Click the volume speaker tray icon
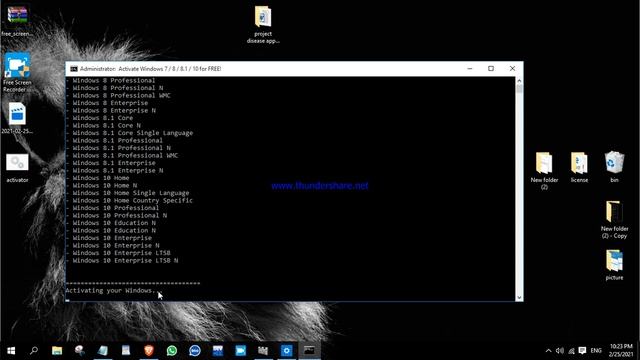This screenshot has width=640, height=360. (x=560, y=351)
